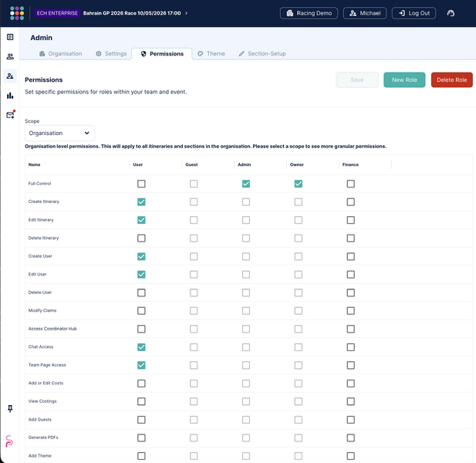Viewport: 476px width, 463px height.
Task: Click the New Role button
Action: click(x=404, y=79)
